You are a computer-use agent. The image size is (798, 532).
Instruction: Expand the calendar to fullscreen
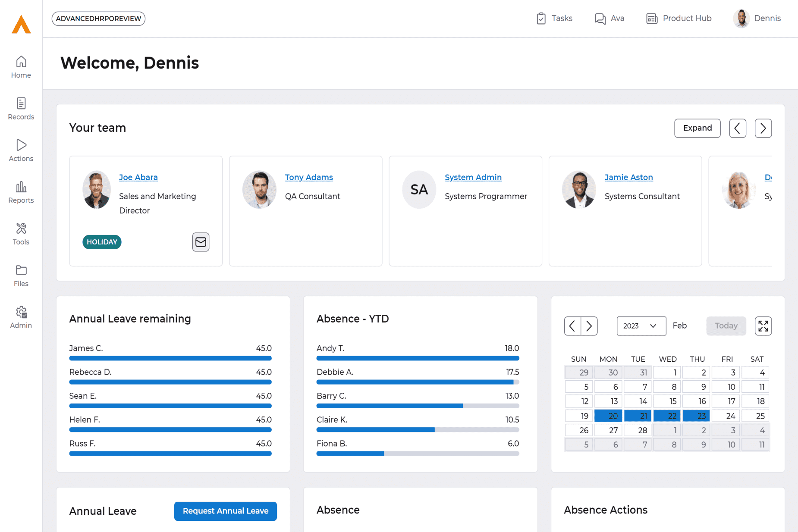pyautogui.click(x=763, y=326)
